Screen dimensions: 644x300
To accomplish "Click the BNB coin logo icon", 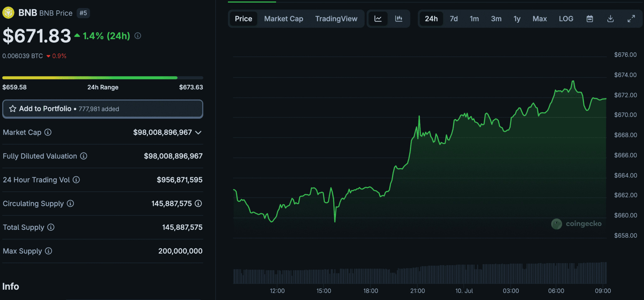I will tap(8, 13).
